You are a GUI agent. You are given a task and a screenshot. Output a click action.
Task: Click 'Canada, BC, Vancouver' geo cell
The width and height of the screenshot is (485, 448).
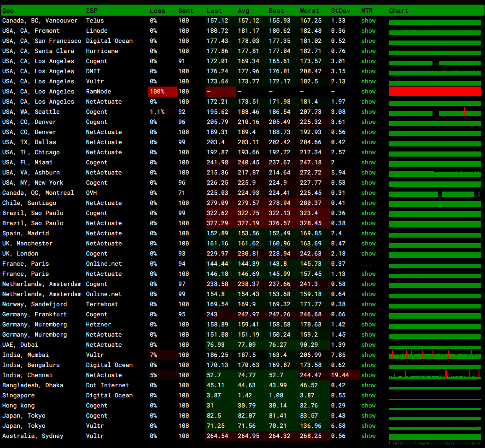[40, 21]
